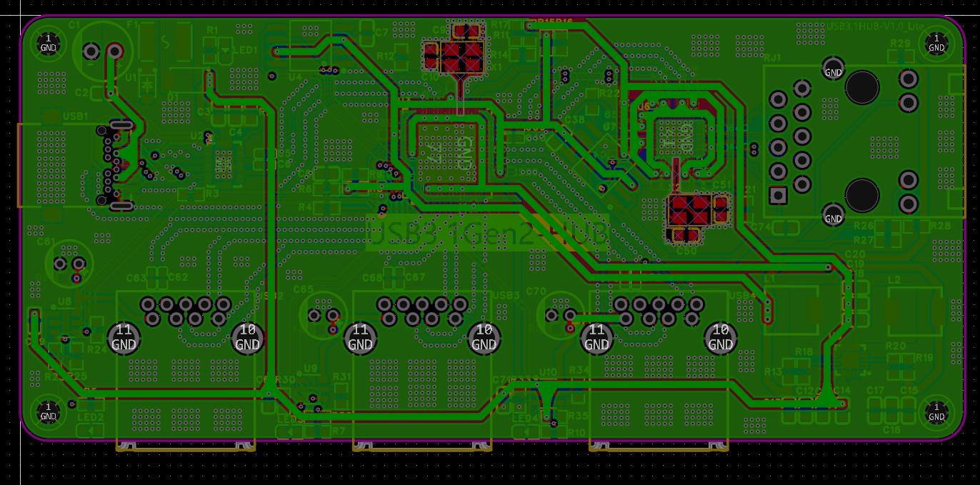This screenshot has height=485, width=980.
Task: Select pad 11 GND of USB2 connector
Action: [124, 337]
